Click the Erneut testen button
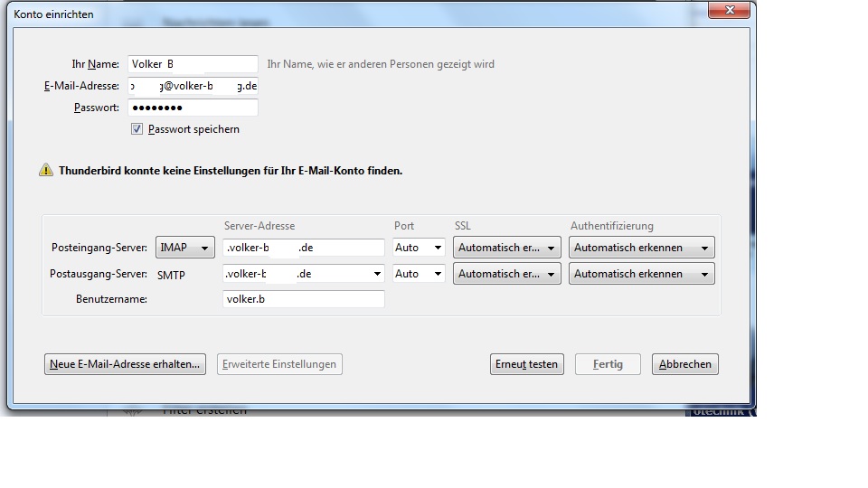The height and width of the screenshot is (488, 868). click(526, 364)
